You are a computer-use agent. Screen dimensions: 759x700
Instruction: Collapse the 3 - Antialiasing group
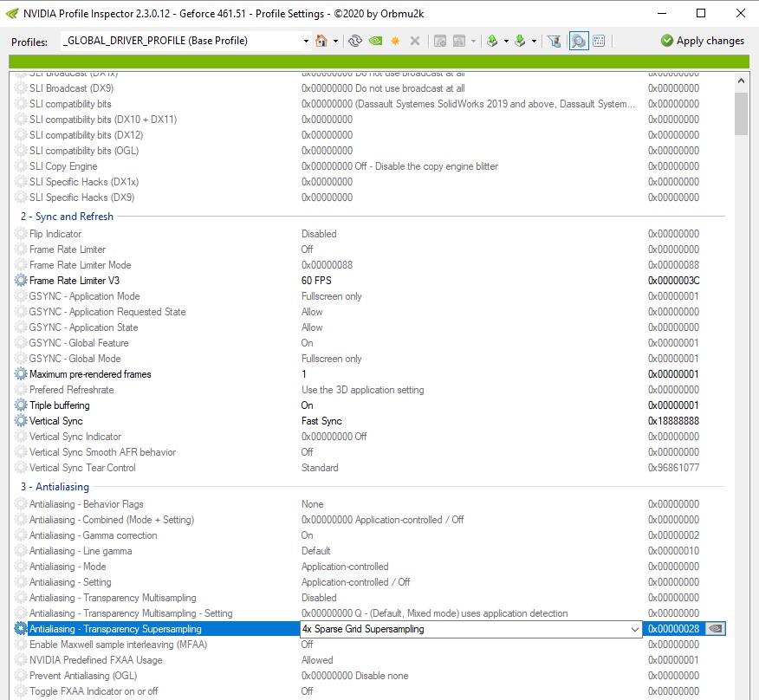55,487
